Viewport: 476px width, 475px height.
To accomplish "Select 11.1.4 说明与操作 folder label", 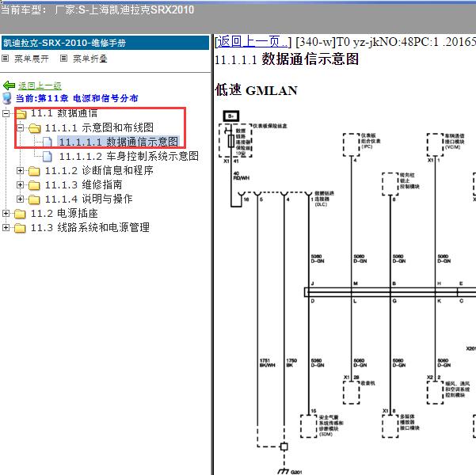I will click(x=89, y=199).
